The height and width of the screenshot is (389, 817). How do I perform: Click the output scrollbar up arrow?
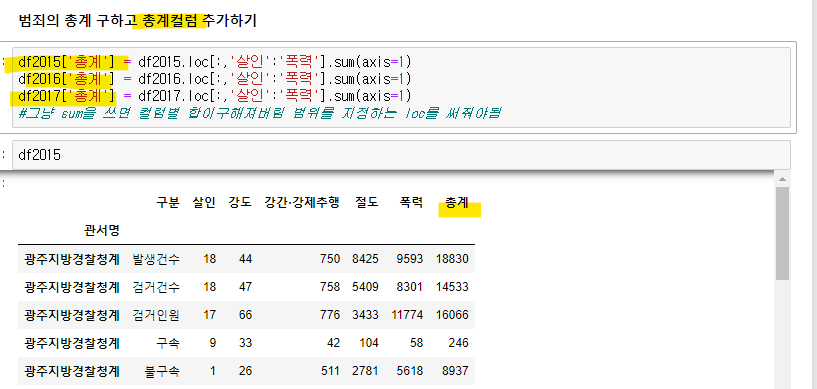tap(782, 179)
